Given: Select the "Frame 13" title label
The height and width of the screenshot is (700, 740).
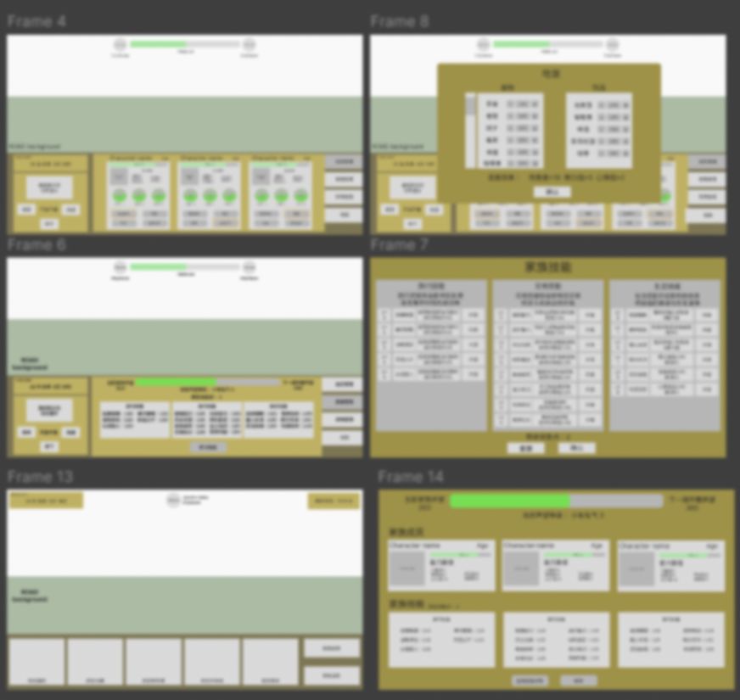Looking at the screenshot, I should tap(40, 476).
